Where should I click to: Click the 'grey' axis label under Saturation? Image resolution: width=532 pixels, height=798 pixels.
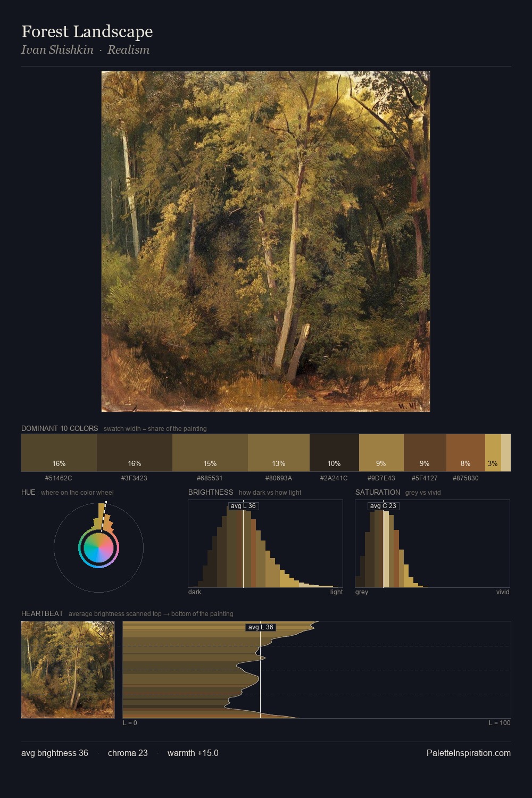[x=362, y=592]
